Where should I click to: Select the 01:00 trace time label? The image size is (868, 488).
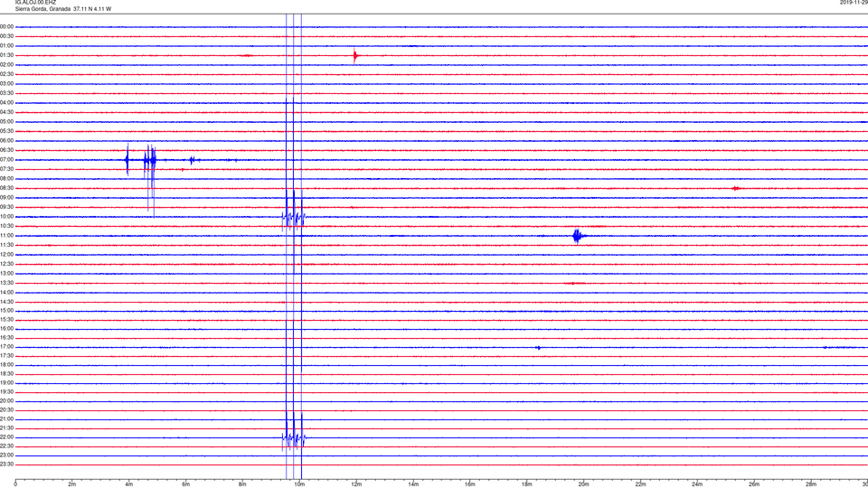pyautogui.click(x=6, y=45)
